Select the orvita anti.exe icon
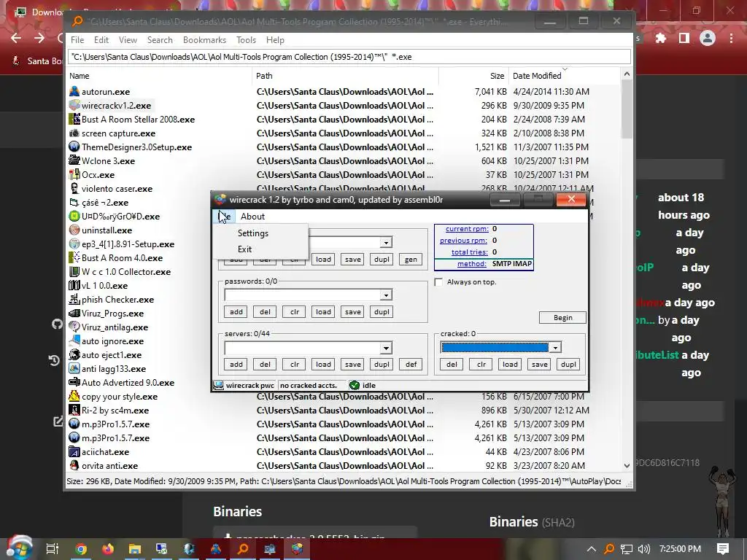Viewport: 747px width, 560px height. pyautogui.click(x=74, y=466)
